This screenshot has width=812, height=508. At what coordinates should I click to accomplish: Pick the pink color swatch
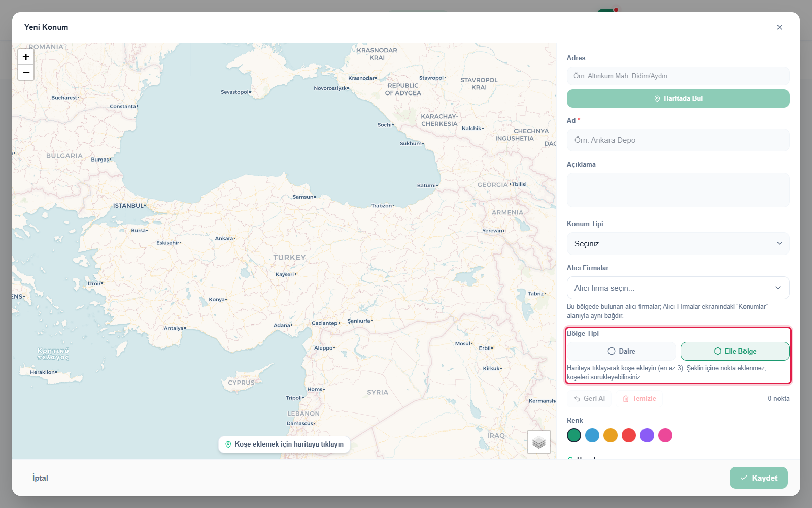(665, 435)
